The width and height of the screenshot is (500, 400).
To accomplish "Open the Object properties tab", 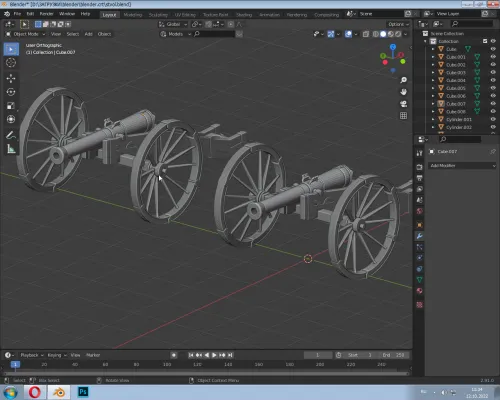I will (x=419, y=225).
